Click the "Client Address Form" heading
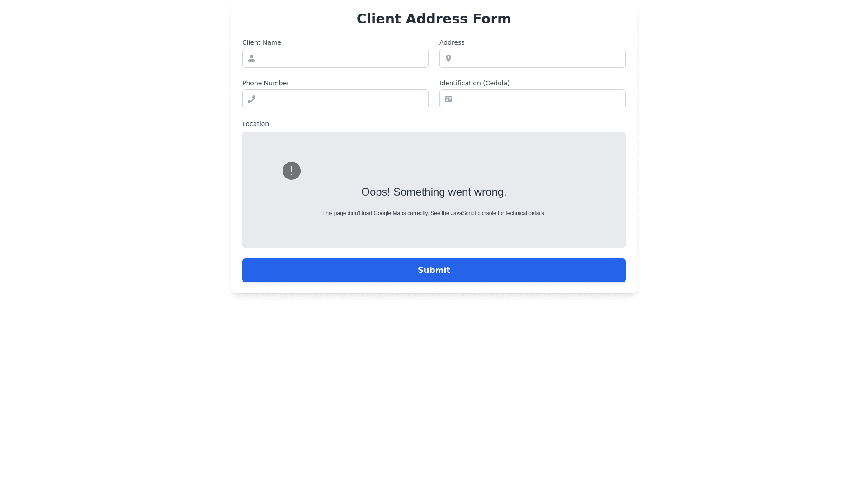 click(x=434, y=19)
